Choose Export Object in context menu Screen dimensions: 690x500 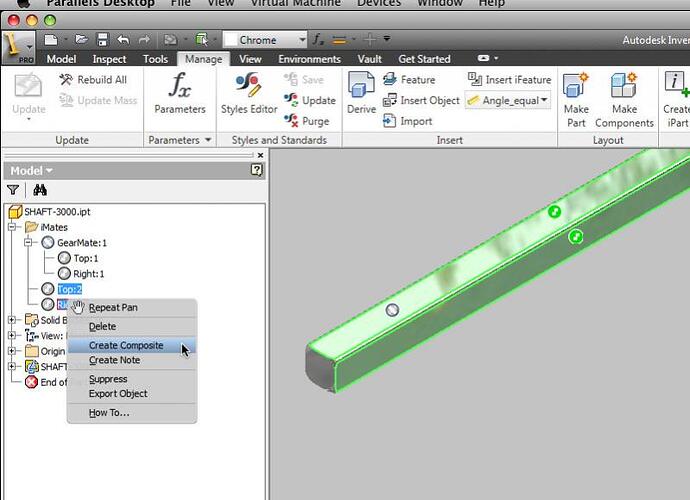132,393
